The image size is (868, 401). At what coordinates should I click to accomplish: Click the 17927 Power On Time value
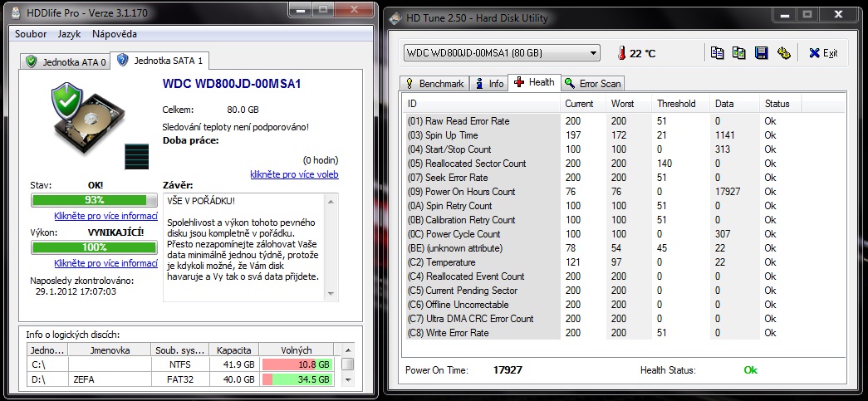[x=508, y=370]
